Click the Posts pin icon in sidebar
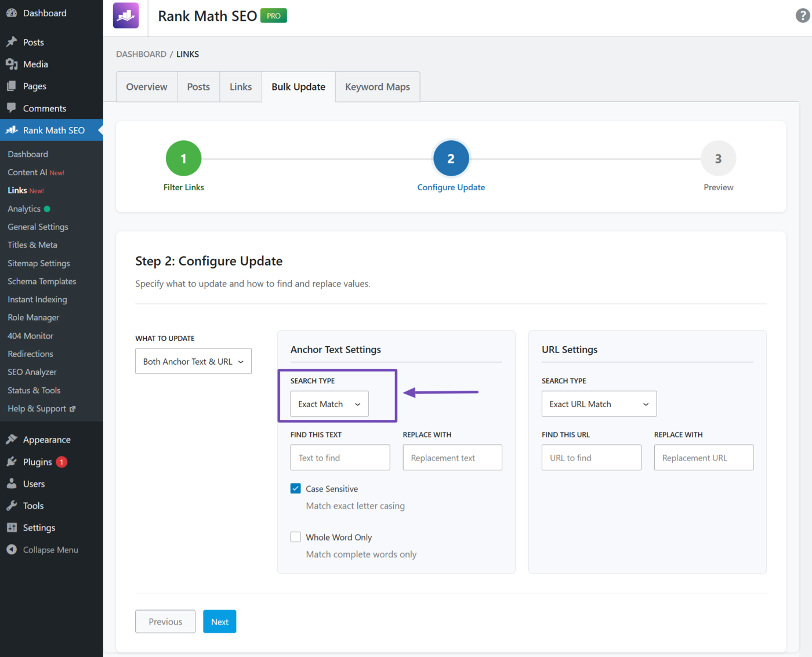812x657 pixels. (x=12, y=42)
